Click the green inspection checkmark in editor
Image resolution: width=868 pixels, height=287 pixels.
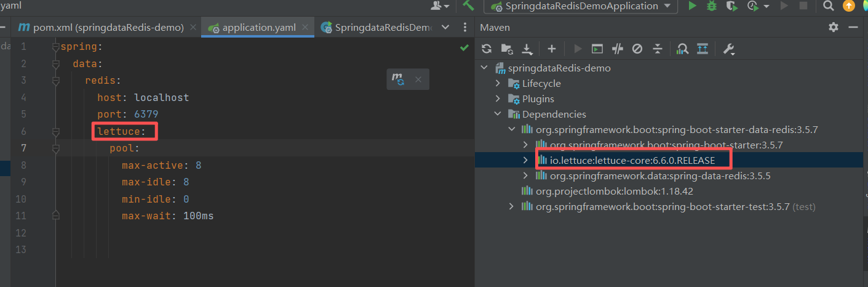click(464, 47)
